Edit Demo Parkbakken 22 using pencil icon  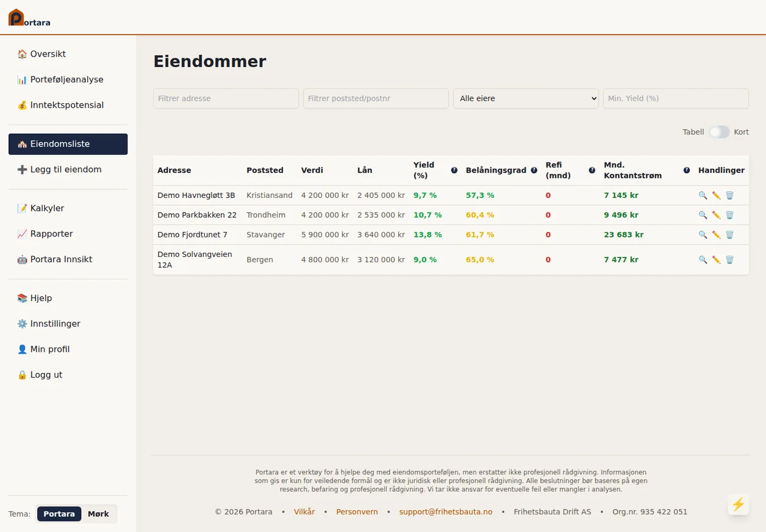(716, 215)
